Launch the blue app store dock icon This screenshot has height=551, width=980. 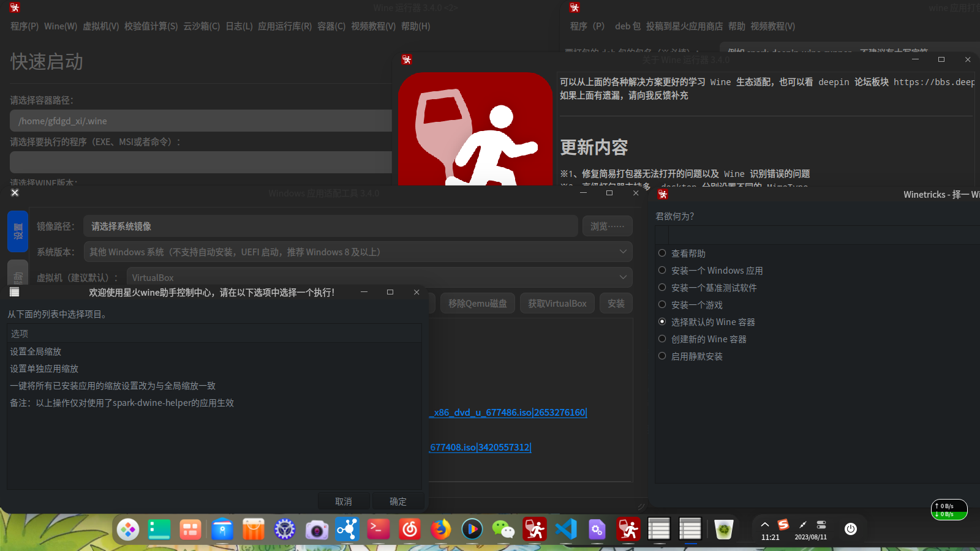(x=222, y=530)
